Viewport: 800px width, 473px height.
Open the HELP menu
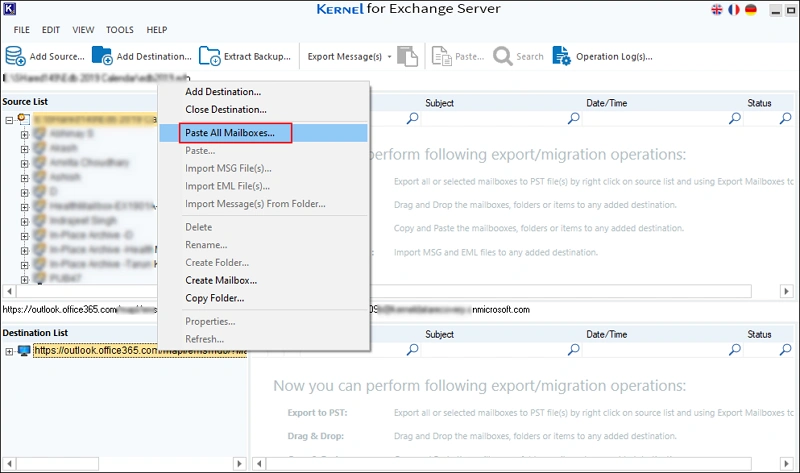click(x=157, y=30)
